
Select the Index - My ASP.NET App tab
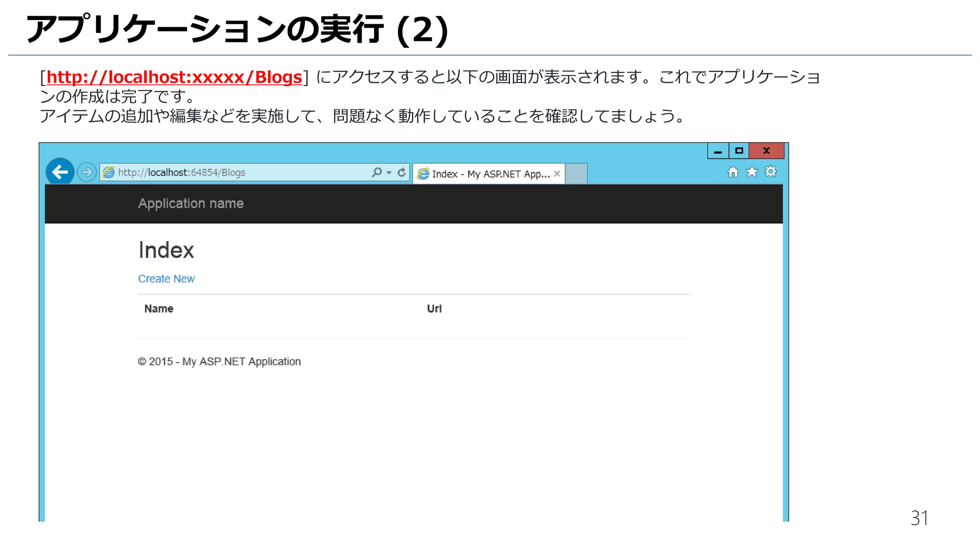click(489, 174)
